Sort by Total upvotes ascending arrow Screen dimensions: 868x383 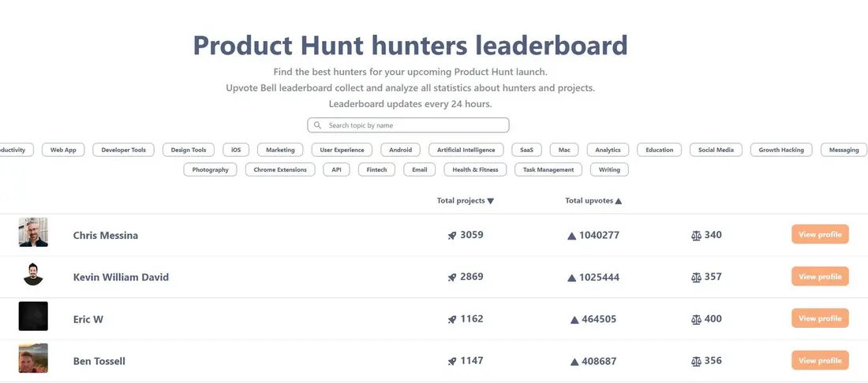click(x=619, y=201)
